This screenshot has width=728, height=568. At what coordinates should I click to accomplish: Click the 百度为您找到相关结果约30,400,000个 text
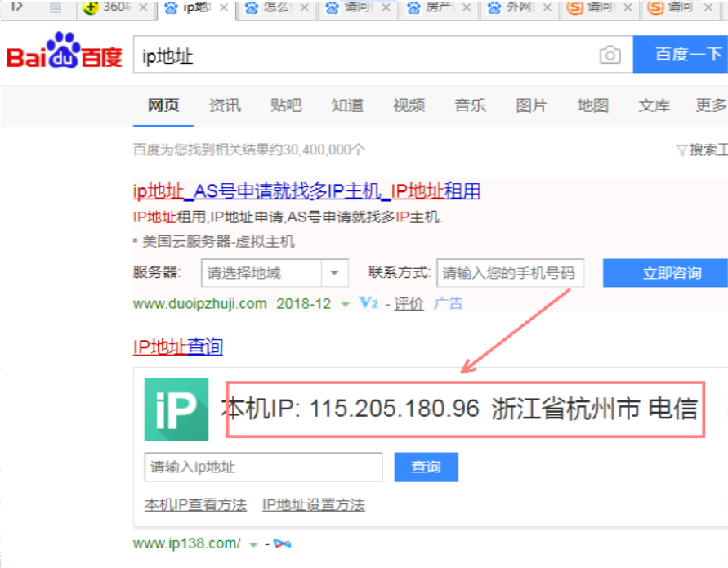click(249, 150)
